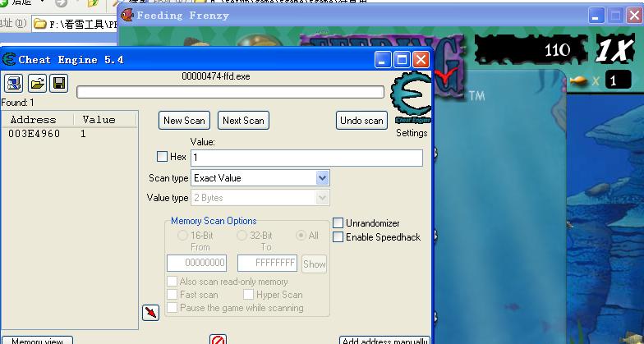Click the save floppy disk icon
The width and height of the screenshot is (644, 344).
coord(59,84)
